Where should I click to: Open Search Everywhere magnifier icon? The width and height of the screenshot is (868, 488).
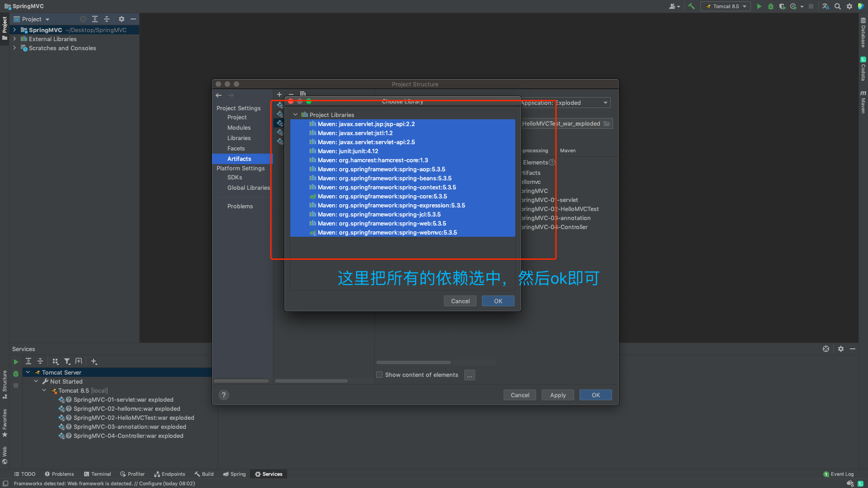pyautogui.click(x=838, y=6)
